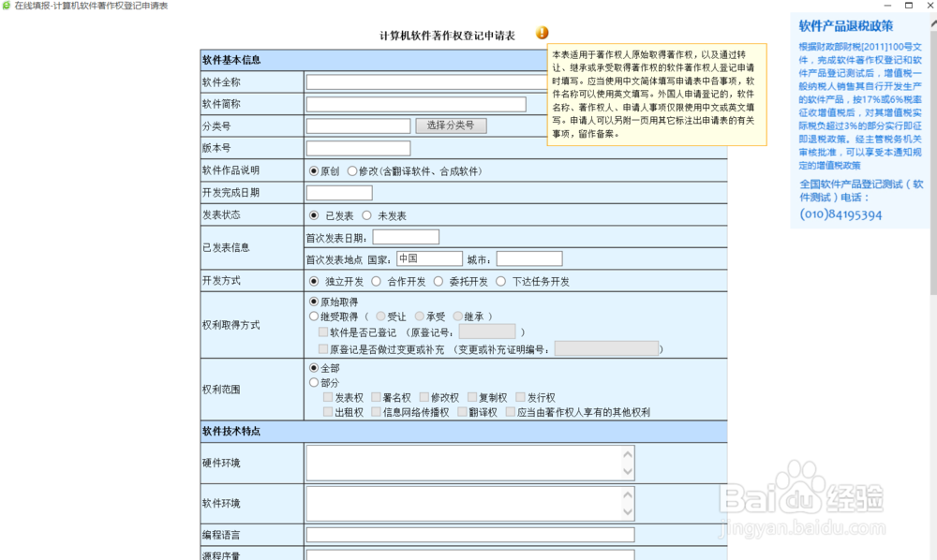Check the 修改权 checkbox
937x560 pixels.
424,397
